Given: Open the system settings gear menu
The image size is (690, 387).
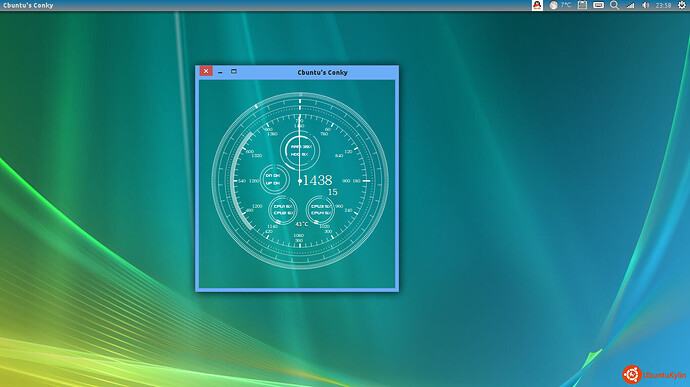Looking at the screenshot, I should [682, 5].
